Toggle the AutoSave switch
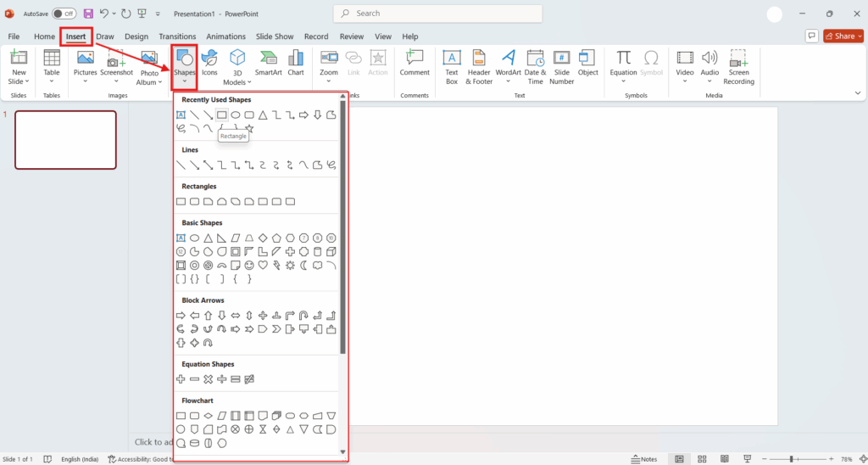868x465 pixels. point(64,14)
